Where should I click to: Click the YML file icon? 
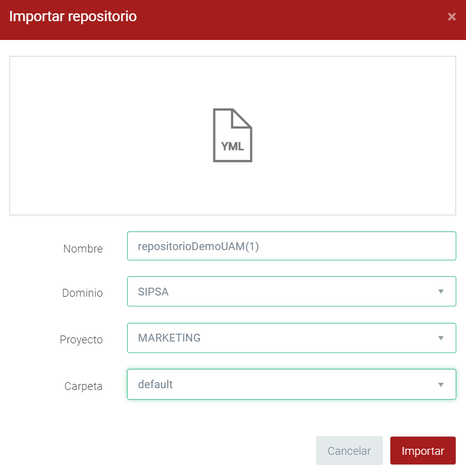232,134
